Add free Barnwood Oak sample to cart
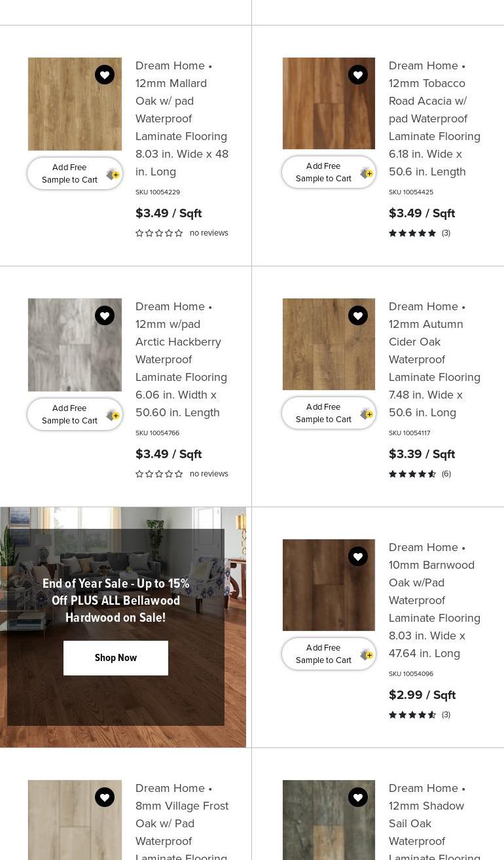 click(x=329, y=654)
